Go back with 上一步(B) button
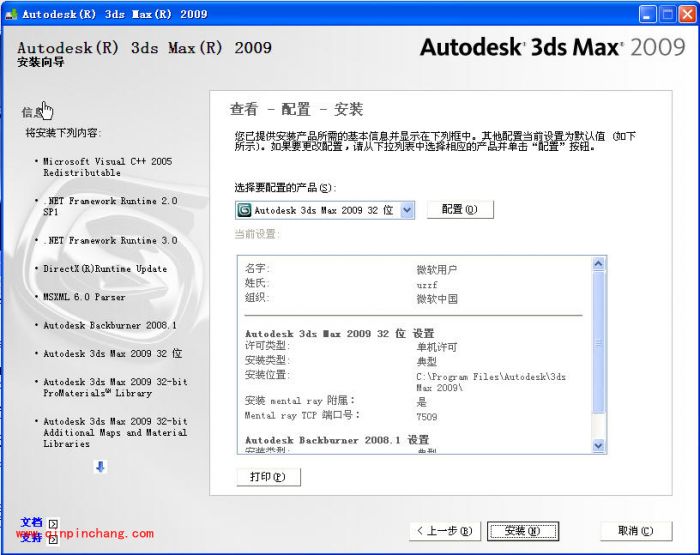Screen dimensions: 700x555 [x=445, y=531]
